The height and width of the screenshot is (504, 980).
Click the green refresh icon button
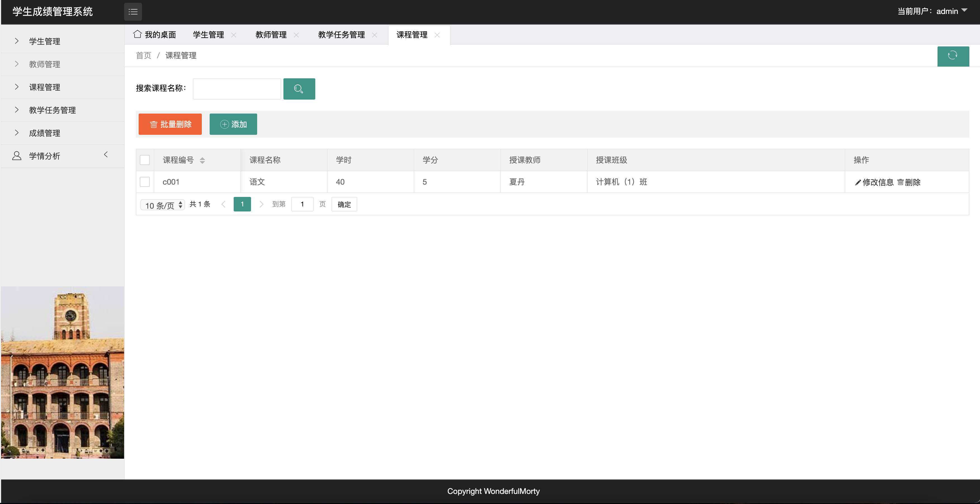pyautogui.click(x=953, y=56)
